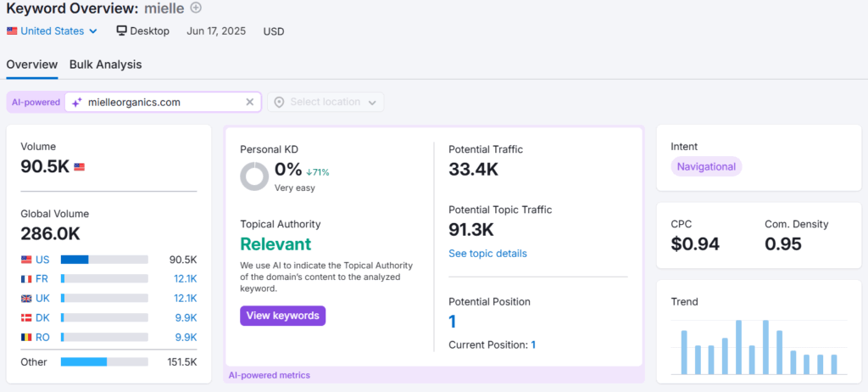Click the 90.5K volume figure
This screenshot has height=392, width=868.
click(45, 166)
